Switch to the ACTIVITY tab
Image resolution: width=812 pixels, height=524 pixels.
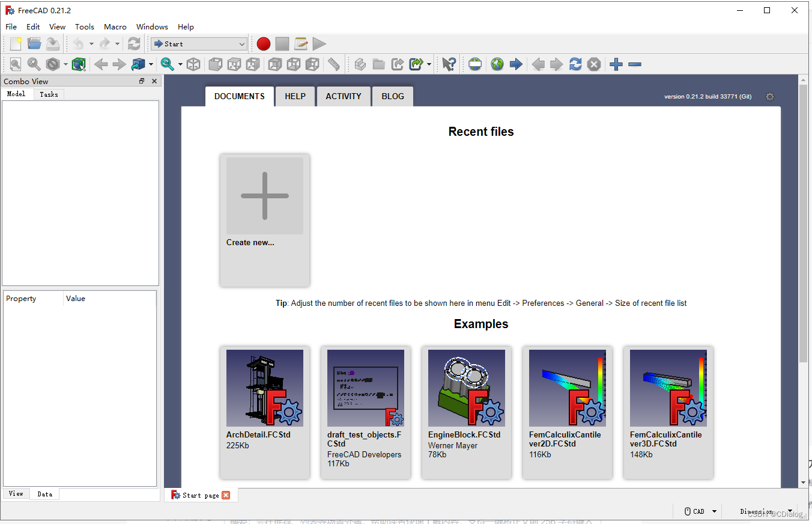tap(344, 96)
